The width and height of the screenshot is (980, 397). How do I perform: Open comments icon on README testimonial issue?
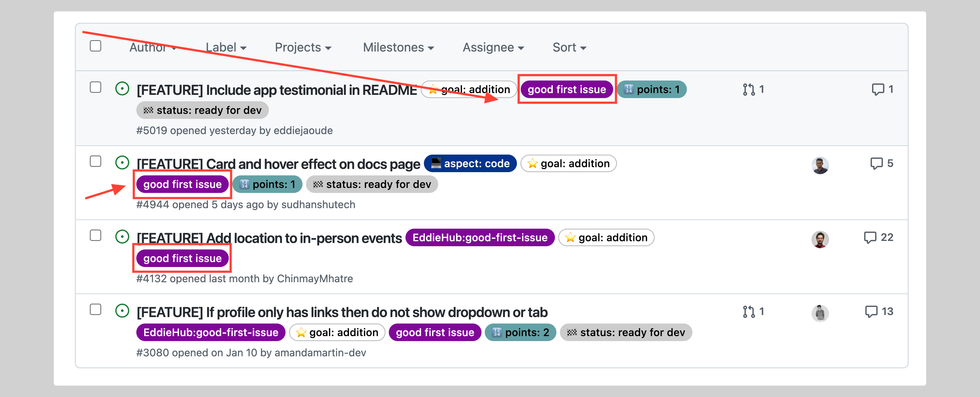[x=878, y=90]
